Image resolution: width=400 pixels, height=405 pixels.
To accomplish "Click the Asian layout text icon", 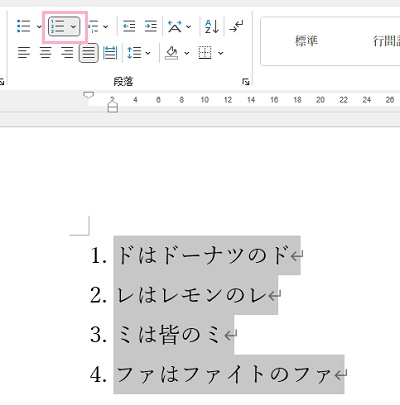I will pos(175,26).
